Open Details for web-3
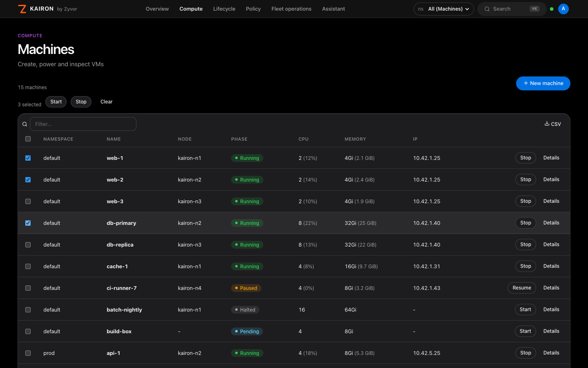588x368 pixels. pos(551,201)
